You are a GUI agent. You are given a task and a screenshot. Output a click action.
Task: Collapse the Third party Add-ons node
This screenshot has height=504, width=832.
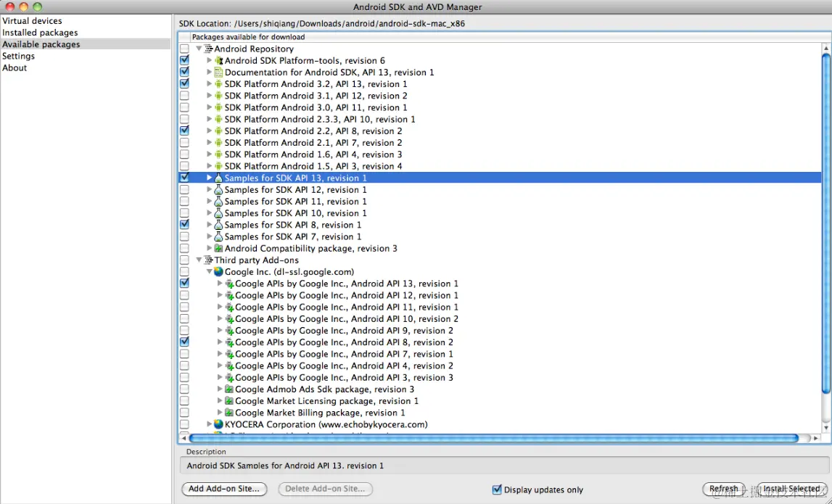(x=199, y=260)
